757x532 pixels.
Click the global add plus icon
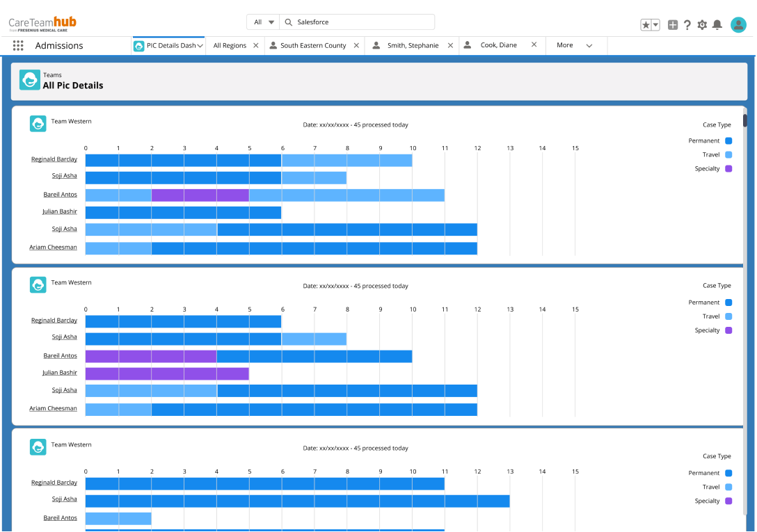coord(672,25)
